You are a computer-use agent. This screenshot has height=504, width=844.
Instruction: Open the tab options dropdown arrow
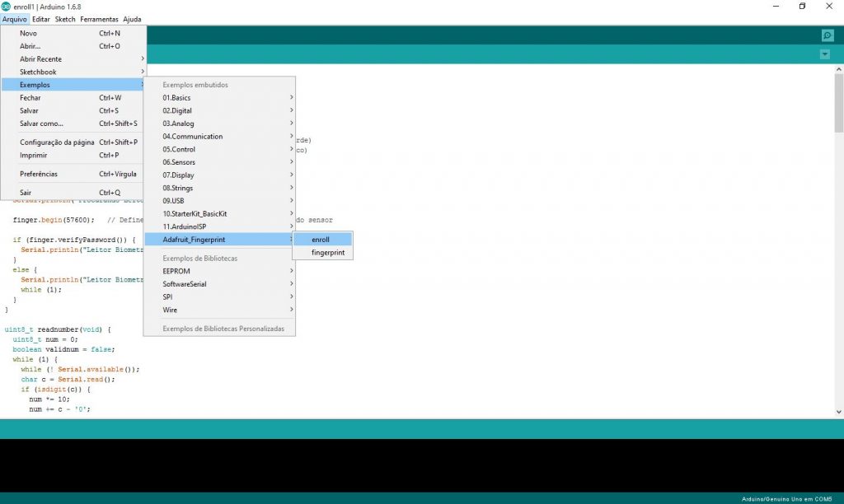[824, 54]
